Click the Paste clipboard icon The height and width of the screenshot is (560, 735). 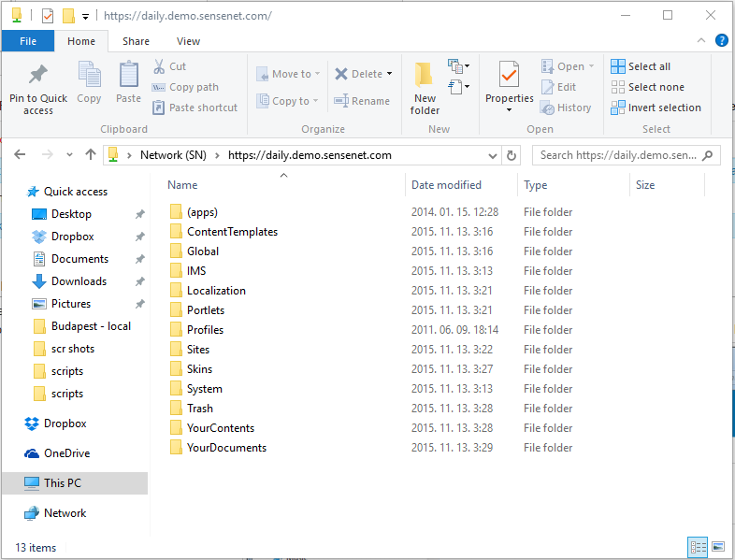click(128, 75)
